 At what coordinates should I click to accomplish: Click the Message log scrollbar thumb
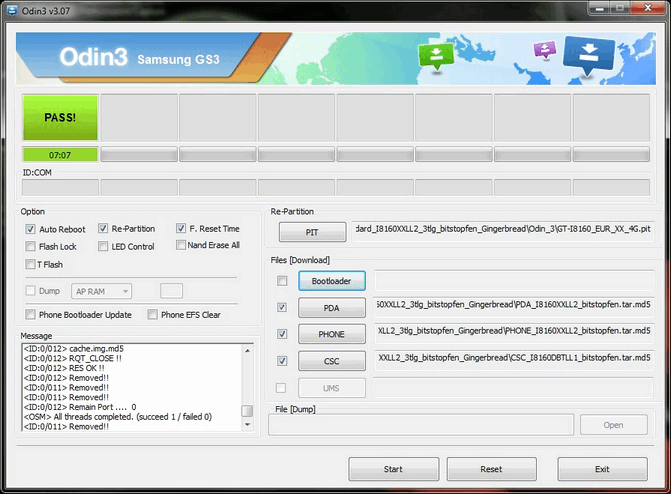pyautogui.click(x=247, y=411)
